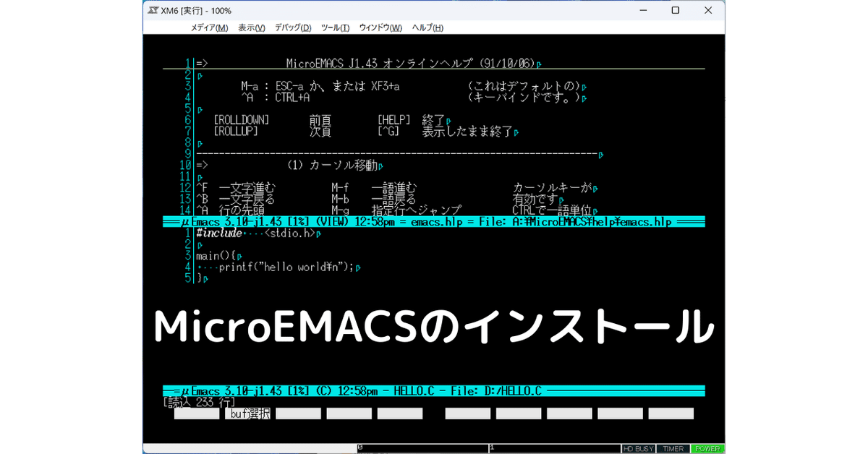
Task: Click the TIMER indicator in the status bar
Action: 673,447
